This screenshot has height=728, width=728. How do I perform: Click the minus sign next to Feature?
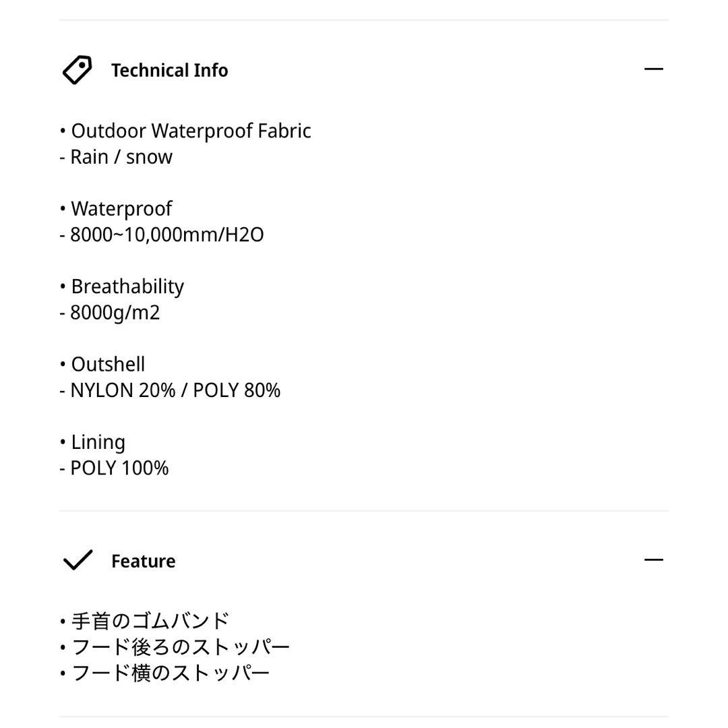[x=655, y=559]
